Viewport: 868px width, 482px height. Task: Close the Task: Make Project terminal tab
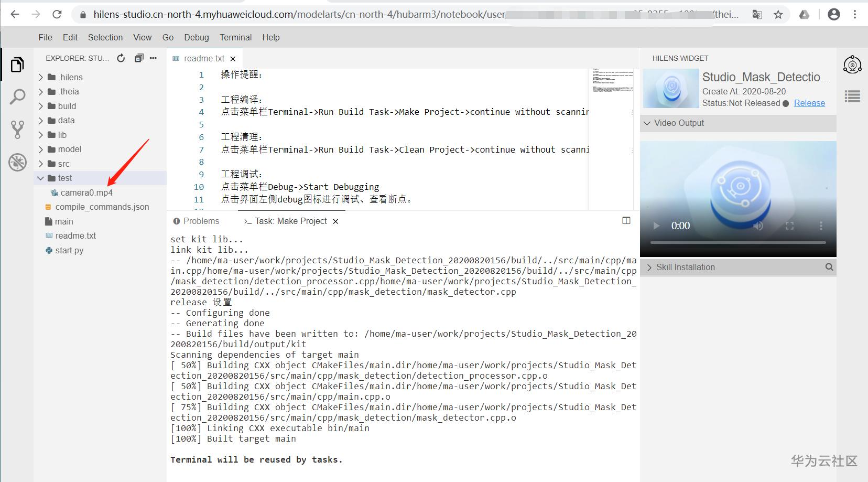coord(335,221)
